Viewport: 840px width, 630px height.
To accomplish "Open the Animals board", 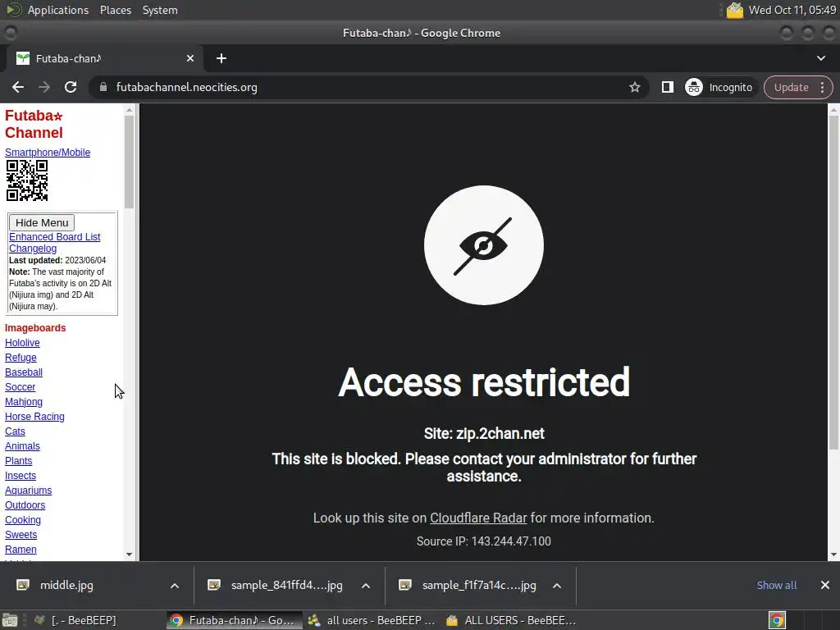I will tap(22, 446).
